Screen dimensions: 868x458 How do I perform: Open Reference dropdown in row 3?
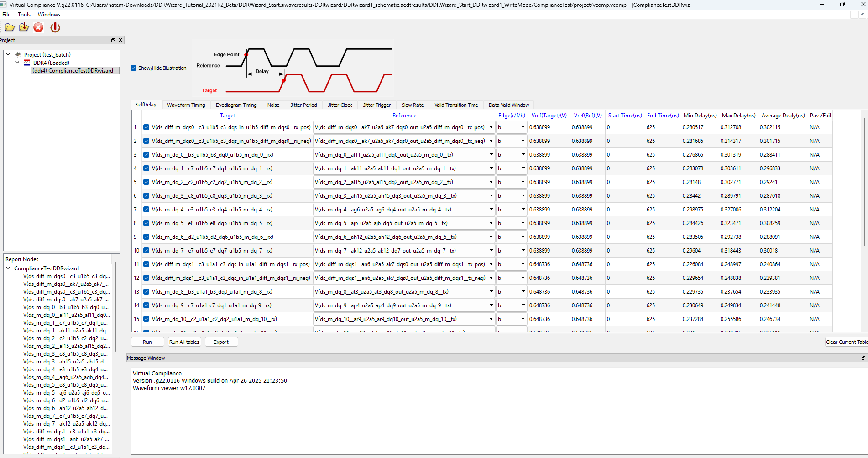pyautogui.click(x=491, y=155)
